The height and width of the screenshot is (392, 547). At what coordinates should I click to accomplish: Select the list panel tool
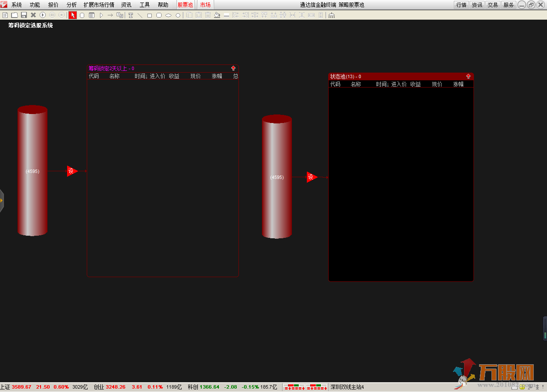pos(91,15)
